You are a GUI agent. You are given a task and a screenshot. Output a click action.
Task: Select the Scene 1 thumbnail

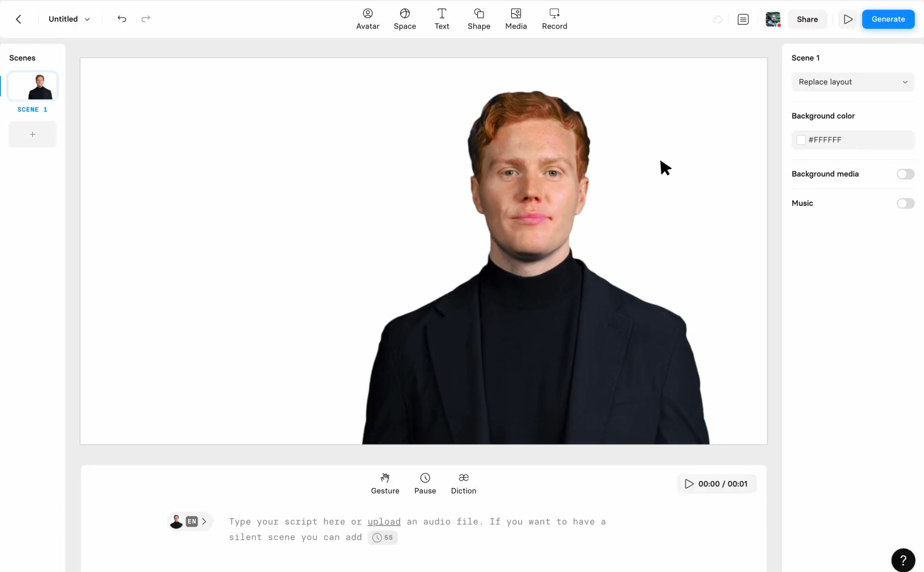pos(33,86)
